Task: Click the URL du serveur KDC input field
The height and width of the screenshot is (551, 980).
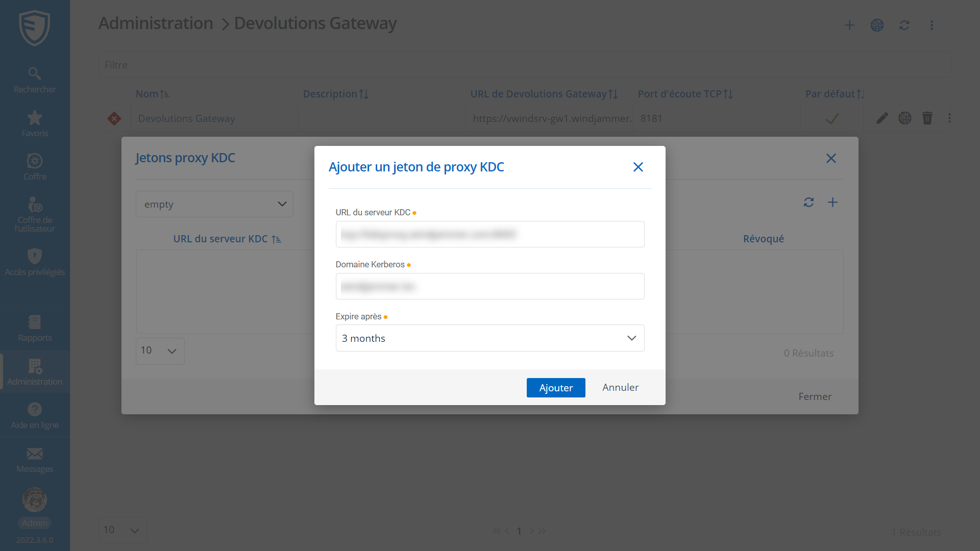Action: [489, 234]
